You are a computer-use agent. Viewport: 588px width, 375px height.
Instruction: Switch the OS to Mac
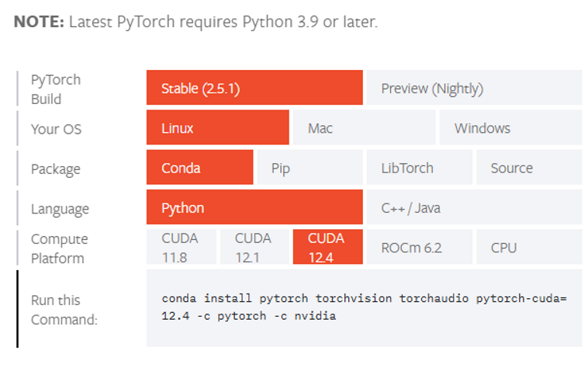(x=363, y=128)
